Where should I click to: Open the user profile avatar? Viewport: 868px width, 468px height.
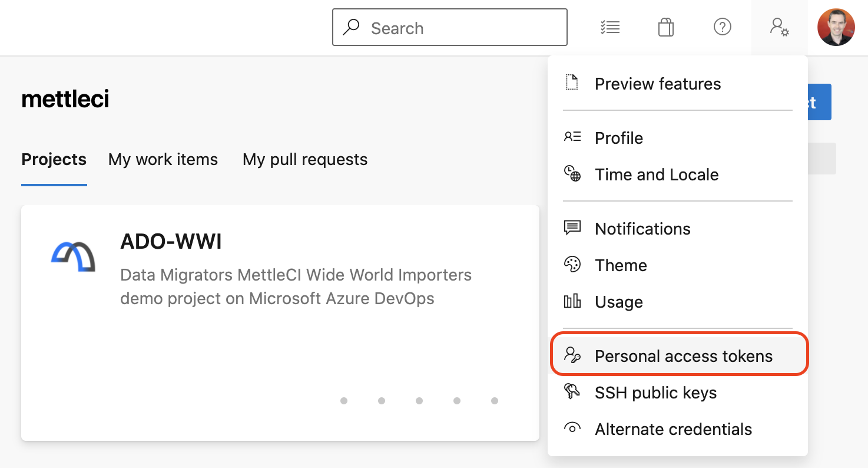[x=836, y=27]
